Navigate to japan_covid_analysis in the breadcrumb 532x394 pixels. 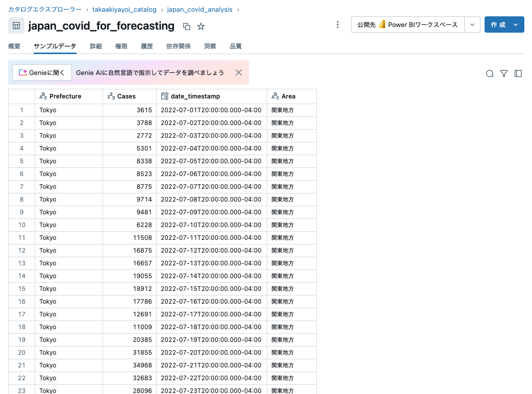(199, 9)
